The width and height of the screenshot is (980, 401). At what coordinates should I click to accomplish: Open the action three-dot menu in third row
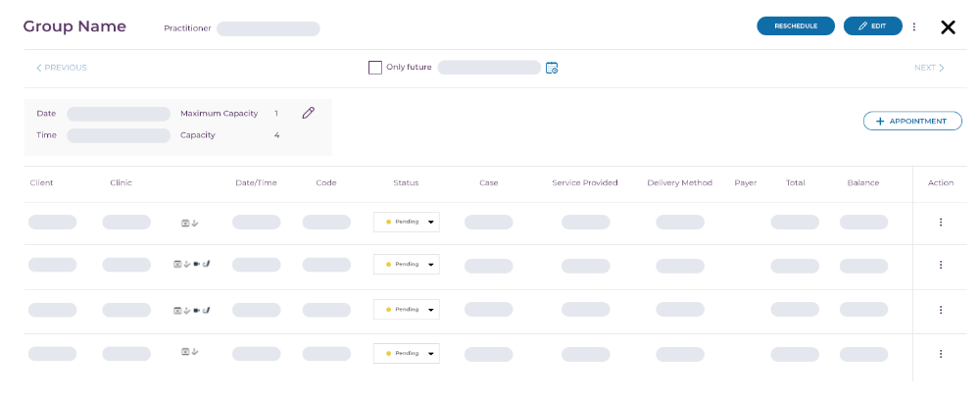(x=941, y=310)
